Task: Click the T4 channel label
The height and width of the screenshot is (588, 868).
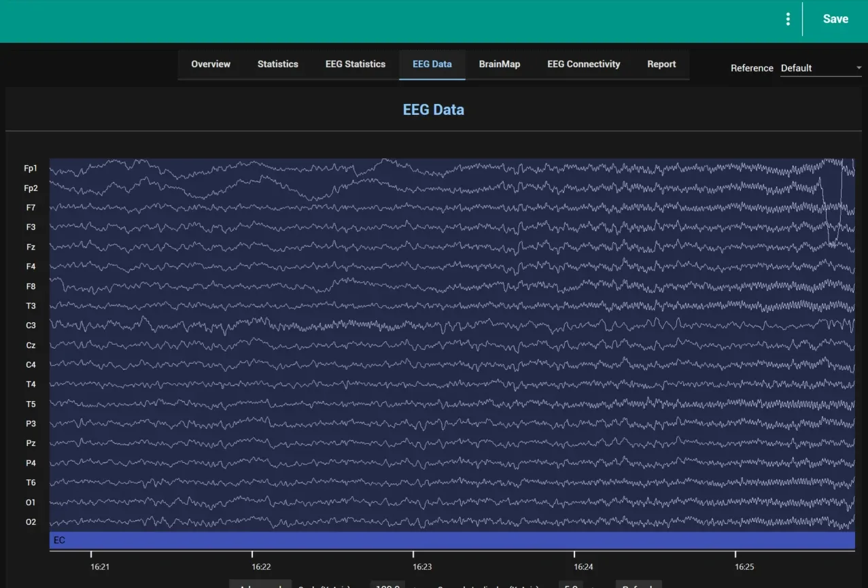Action: [x=31, y=384]
